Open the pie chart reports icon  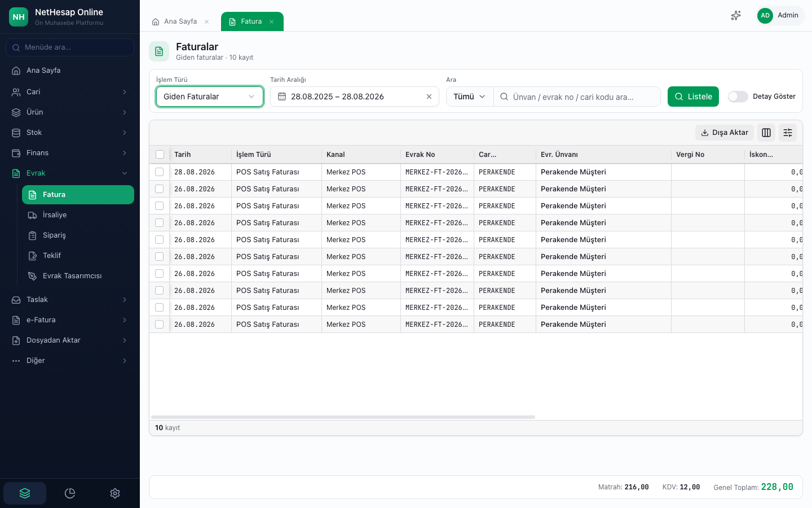[70, 493]
